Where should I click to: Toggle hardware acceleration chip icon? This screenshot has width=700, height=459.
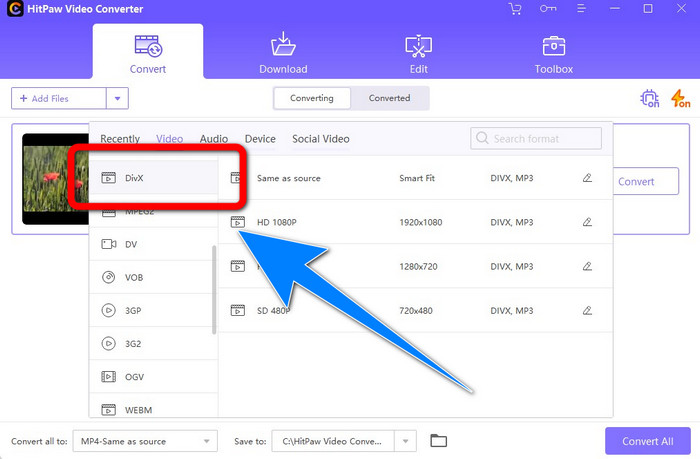pos(650,98)
